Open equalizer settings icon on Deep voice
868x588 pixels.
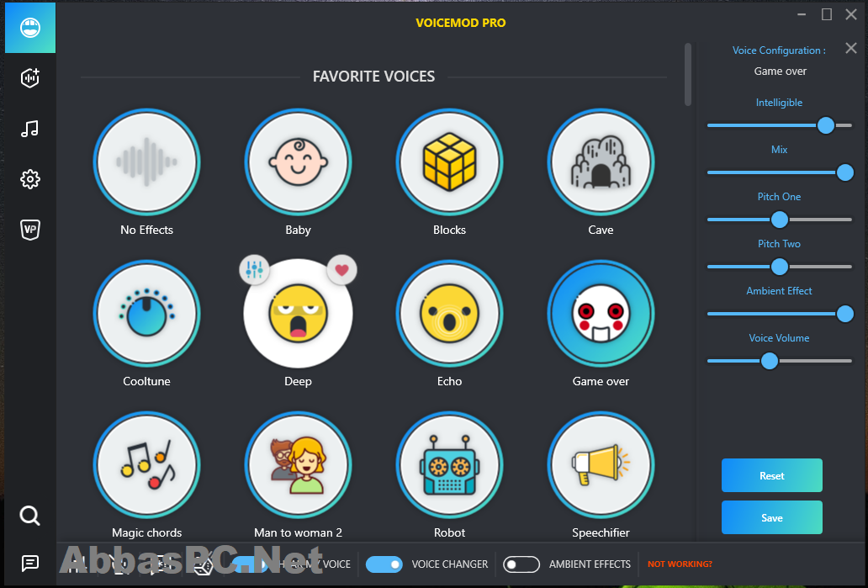coord(254,270)
